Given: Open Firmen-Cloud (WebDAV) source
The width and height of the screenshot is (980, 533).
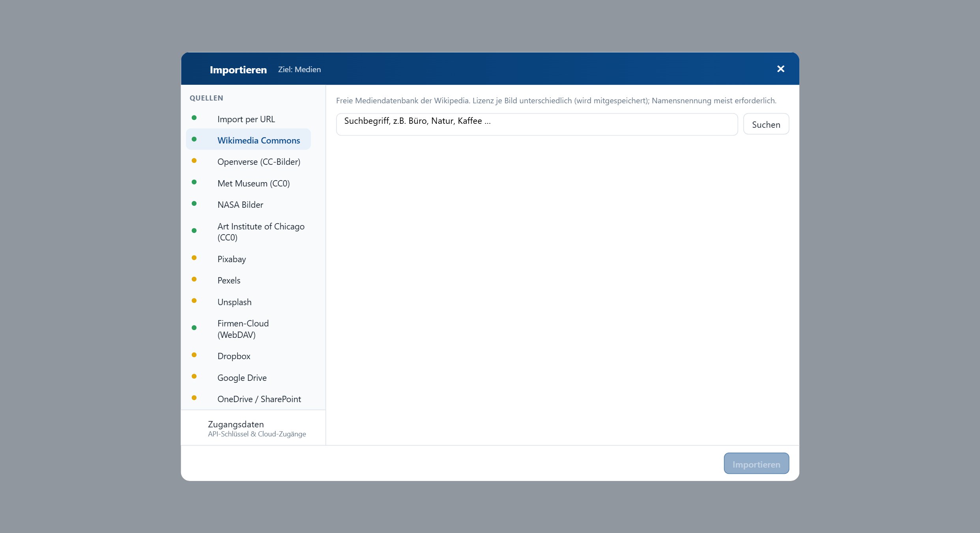Looking at the screenshot, I should tap(248, 329).
